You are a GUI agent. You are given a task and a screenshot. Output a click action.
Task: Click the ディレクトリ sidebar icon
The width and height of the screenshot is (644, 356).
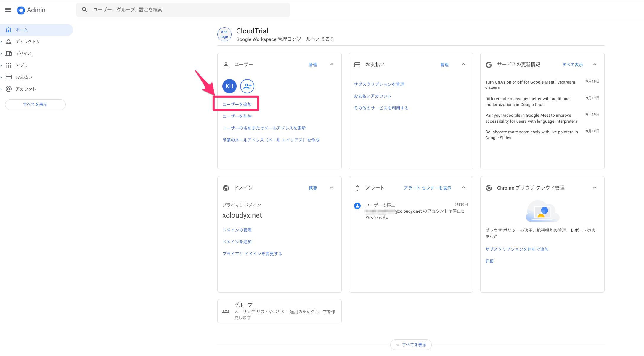click(8, 41)
